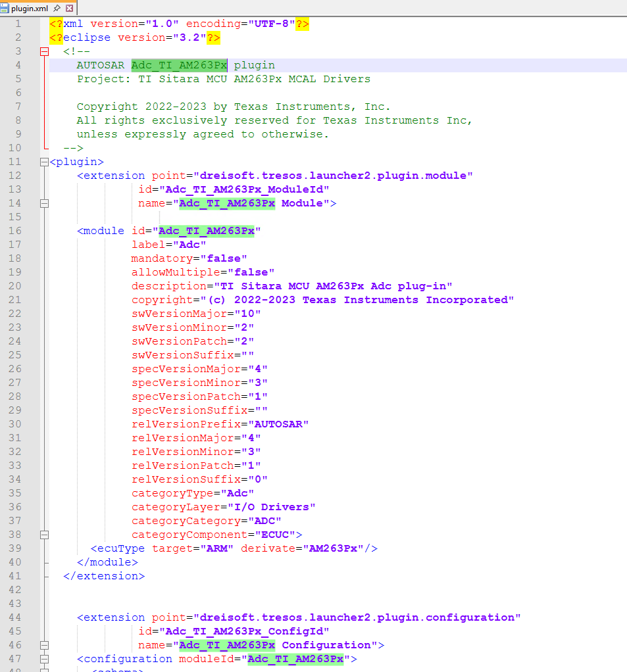Click the swVersionMinor attribute
Viewport: 627px width, 672px height.
point(193,327)
